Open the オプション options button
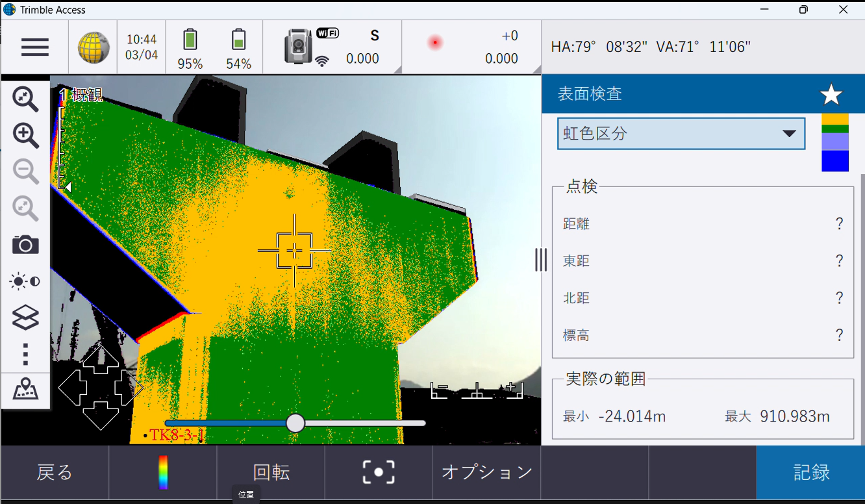This screenshot has width=865, height=504. tap(487, 472)
